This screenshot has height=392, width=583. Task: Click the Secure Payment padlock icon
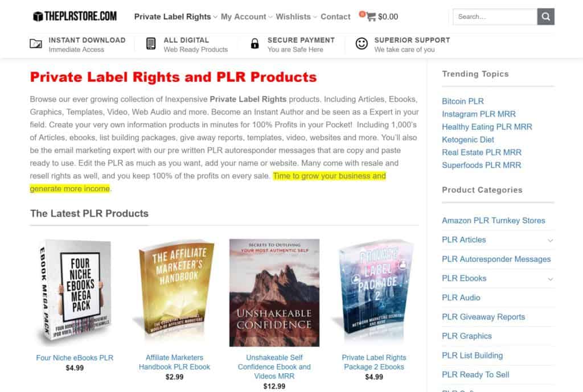point(255,44)
